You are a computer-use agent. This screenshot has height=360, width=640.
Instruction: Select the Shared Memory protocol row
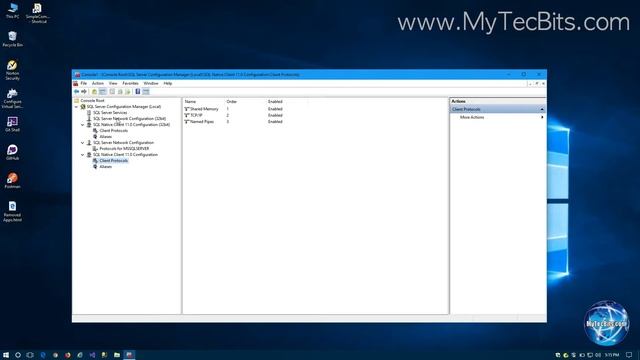tap(233, 109)
